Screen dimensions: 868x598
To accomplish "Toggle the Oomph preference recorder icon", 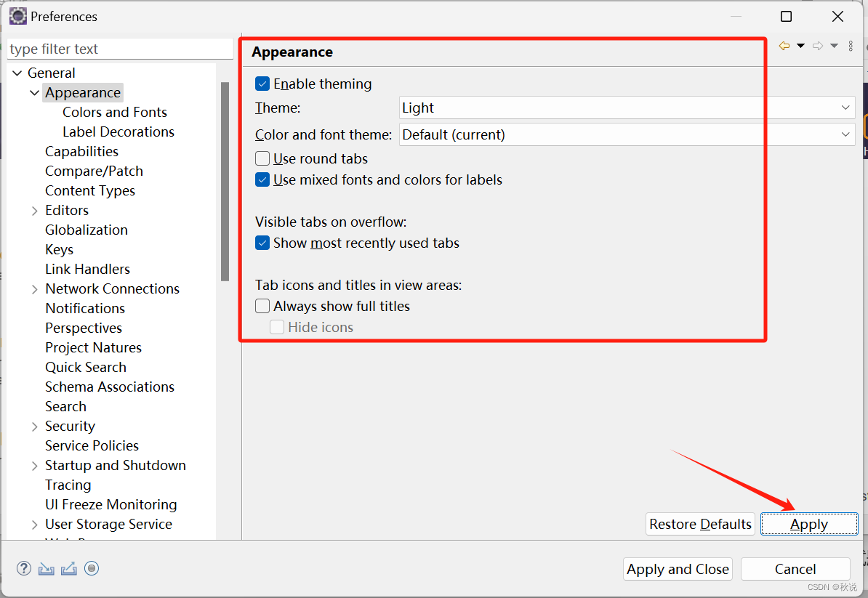I will (92, 568).
